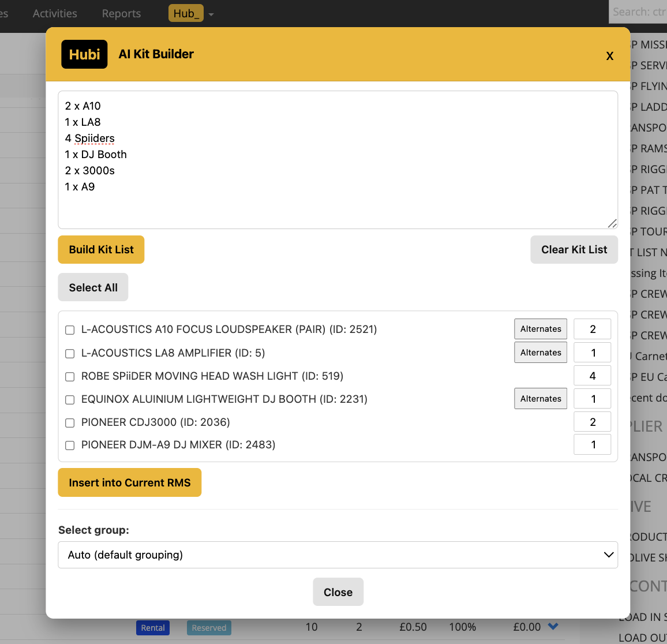Click the A10 Loudspeaker quantity field

click(593, 329)
